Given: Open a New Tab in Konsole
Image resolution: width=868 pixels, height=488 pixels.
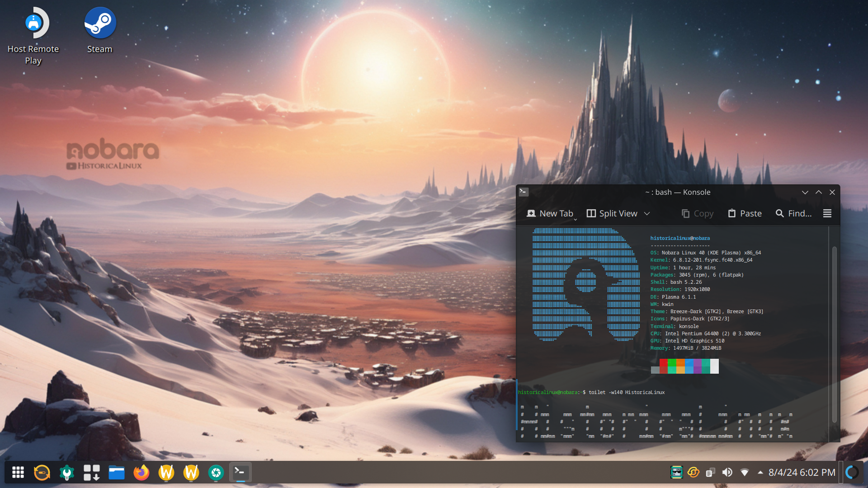Looking at the screenshot, I should tap(550, 213).
